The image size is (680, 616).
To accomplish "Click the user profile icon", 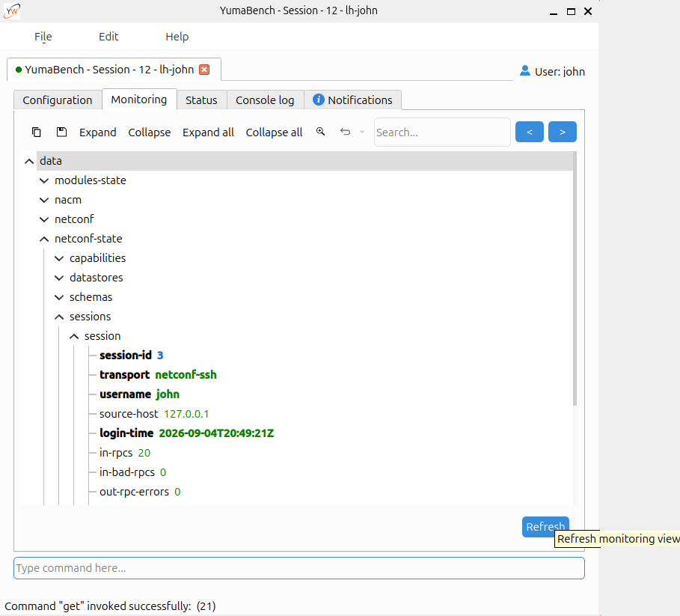I will tap(524, 70).
